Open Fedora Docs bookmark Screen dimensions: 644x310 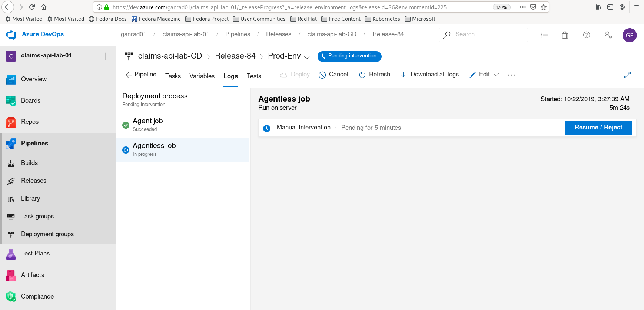coord(107,19)
